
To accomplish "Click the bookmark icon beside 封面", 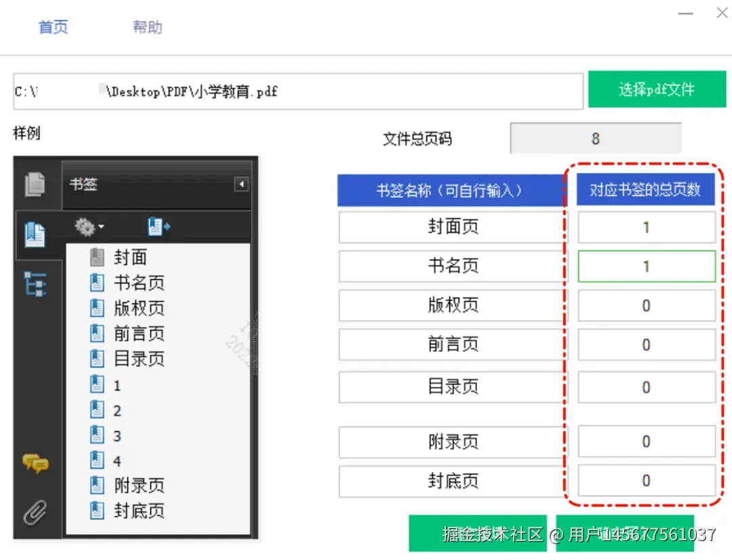I will [97, 257].
